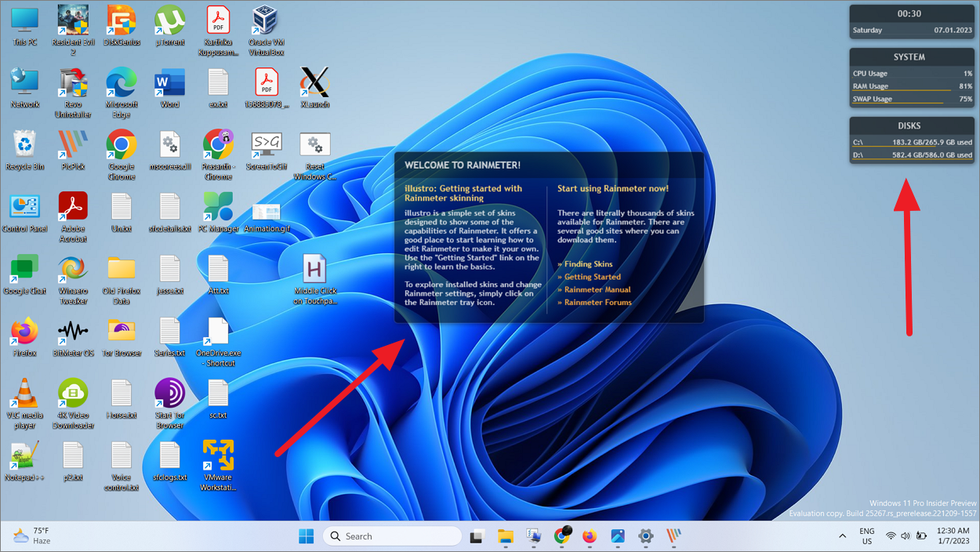Select the Old Firefox Data folder

(122, 280)
